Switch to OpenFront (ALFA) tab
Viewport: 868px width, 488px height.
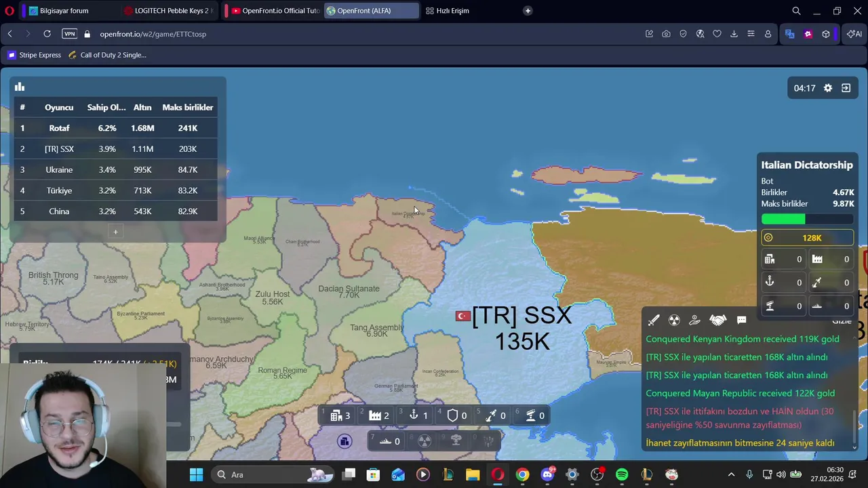[x=372, y=11]
